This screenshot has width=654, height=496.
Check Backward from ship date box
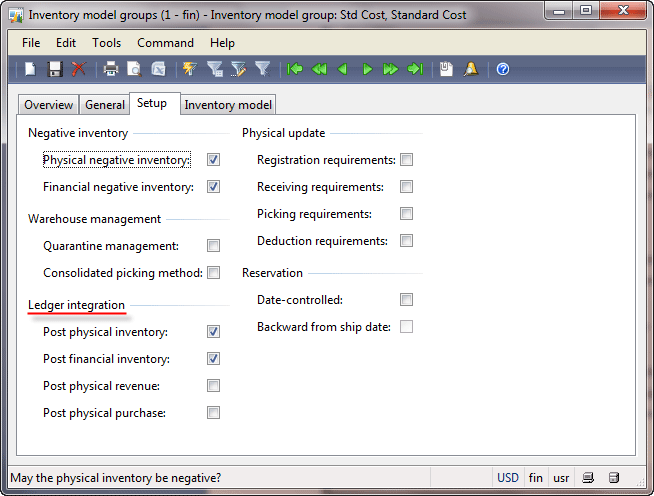(406, 327)
